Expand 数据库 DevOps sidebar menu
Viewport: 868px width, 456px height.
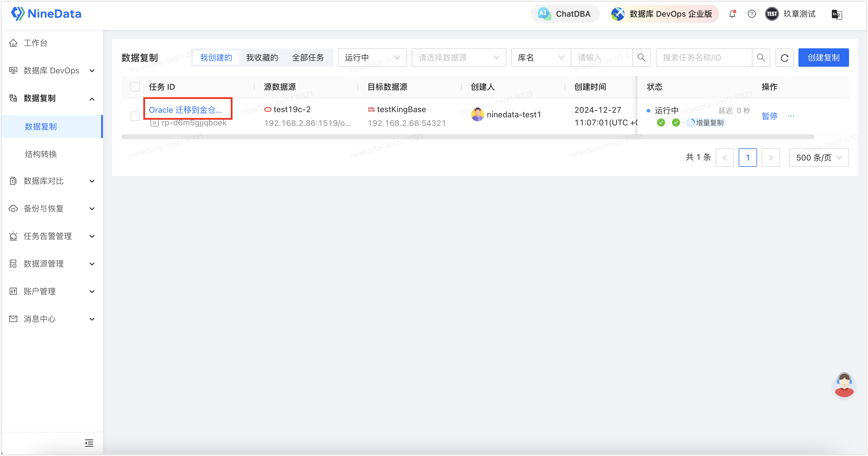tap(52, 70)
